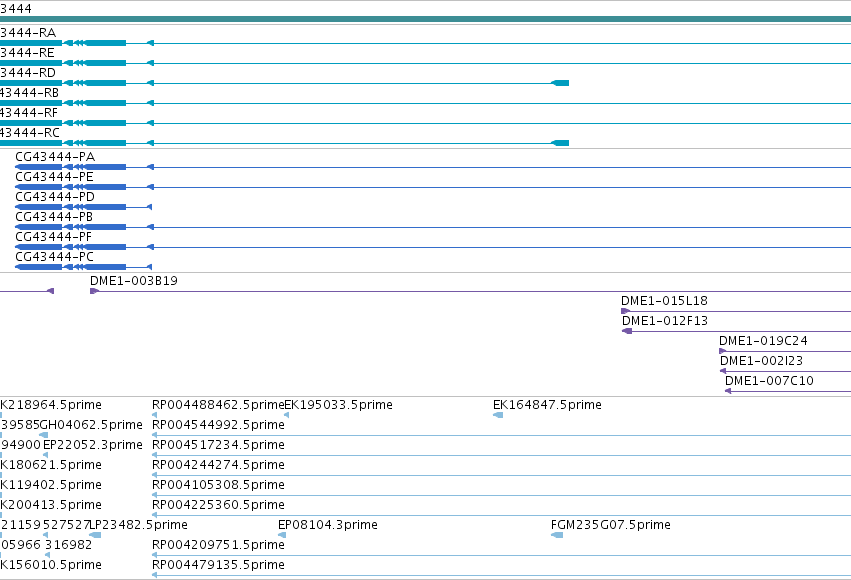Select the DME1-003B19 clone label
This screenshot has width=851, height=580.
pos(134,281)
